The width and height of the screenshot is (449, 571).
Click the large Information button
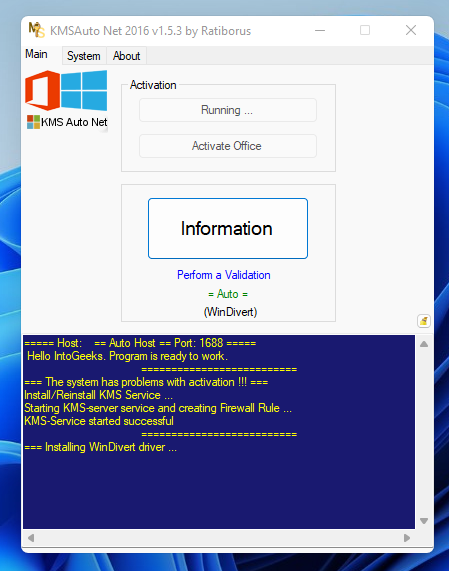(x=228, y=228)
